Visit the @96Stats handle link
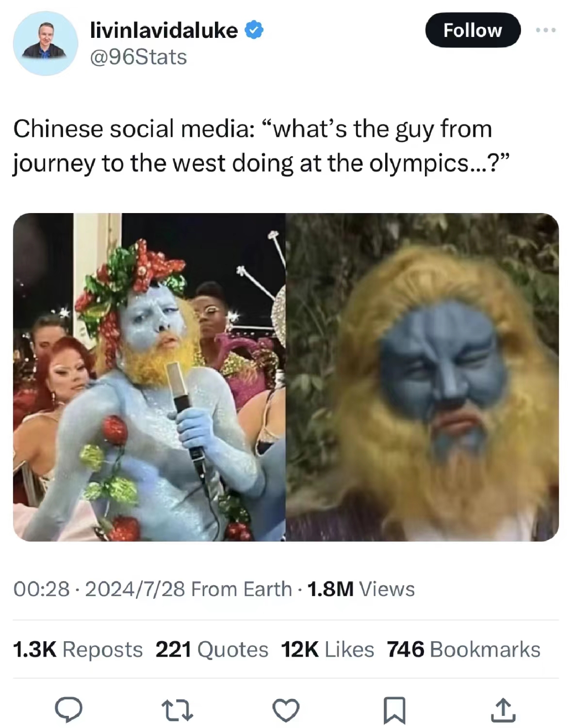The height and width of the screenshot is (728, 572). (x=138, y=57)
